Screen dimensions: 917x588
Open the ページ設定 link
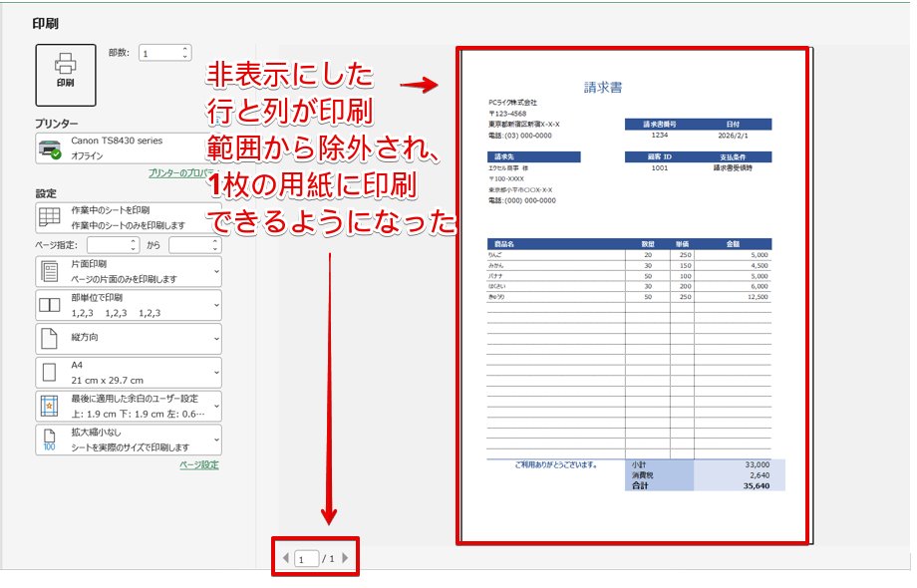(x=198, y=464)
